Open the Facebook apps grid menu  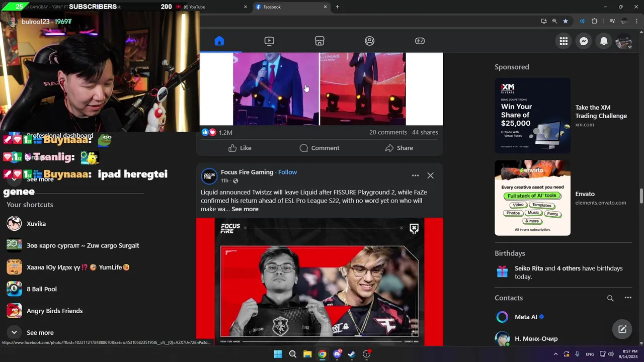coord(563,41)
